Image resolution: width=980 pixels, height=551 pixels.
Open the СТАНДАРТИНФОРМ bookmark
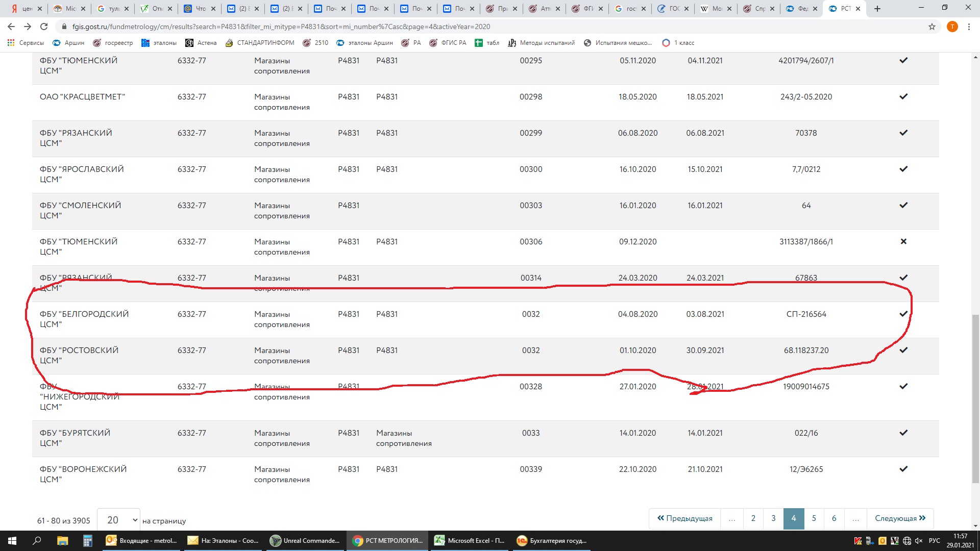(x=259, y=43)
